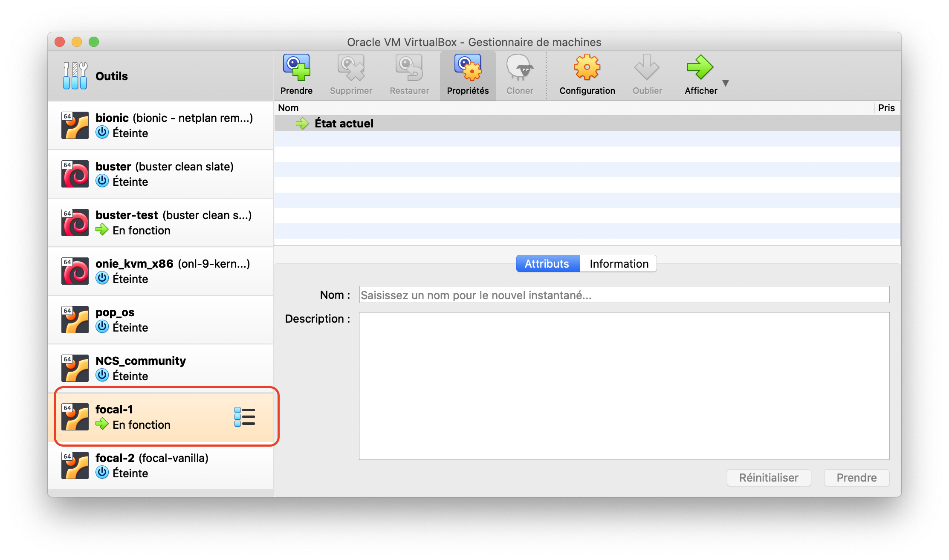949x560 pixels.
Task: Click the Réinitialiser button
Action: click(769, 478)
